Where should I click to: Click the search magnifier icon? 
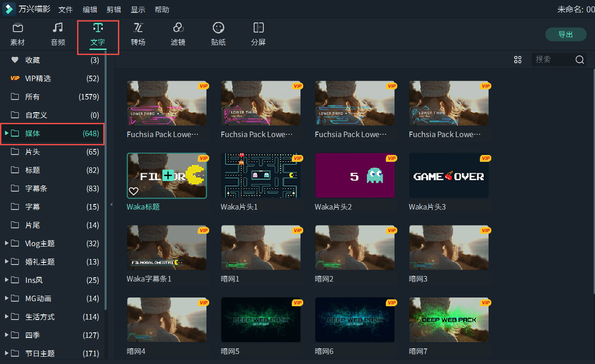[579, 60]
